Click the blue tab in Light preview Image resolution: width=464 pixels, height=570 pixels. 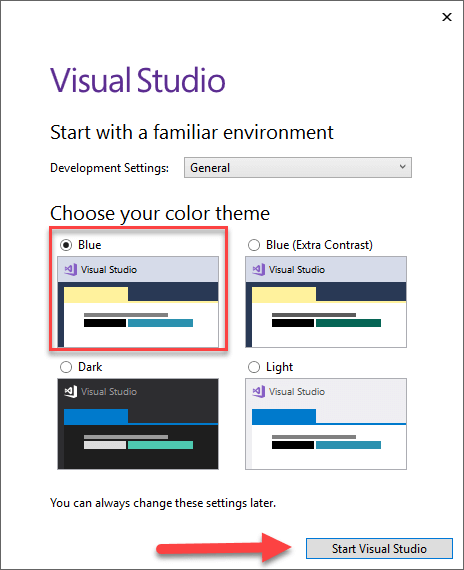point(284,417)
